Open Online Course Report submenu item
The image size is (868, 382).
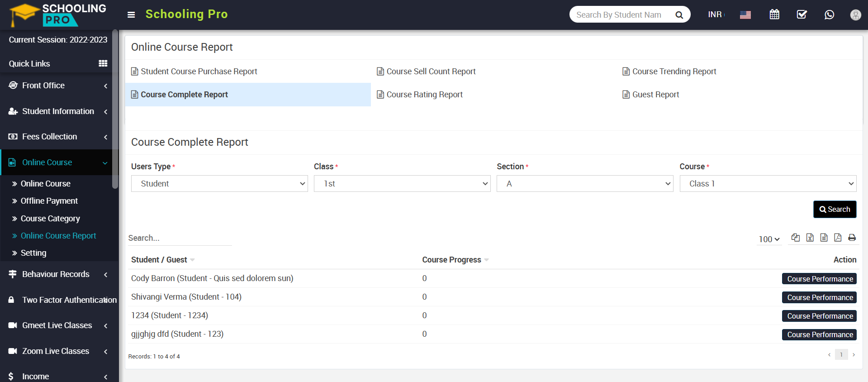coord(58,236)
